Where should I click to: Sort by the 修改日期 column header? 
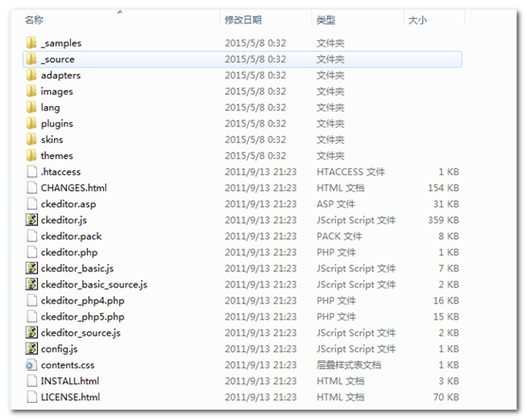243,20
